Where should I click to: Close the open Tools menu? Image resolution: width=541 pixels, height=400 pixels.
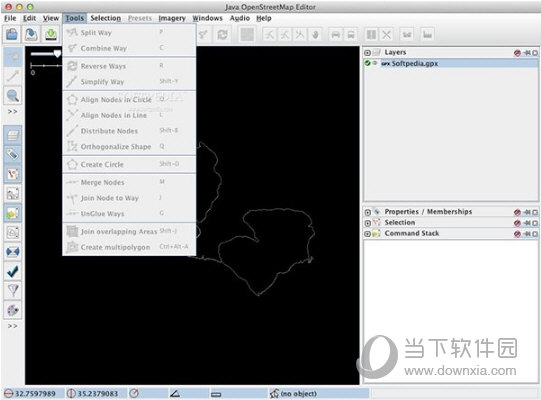click(75, 18)
